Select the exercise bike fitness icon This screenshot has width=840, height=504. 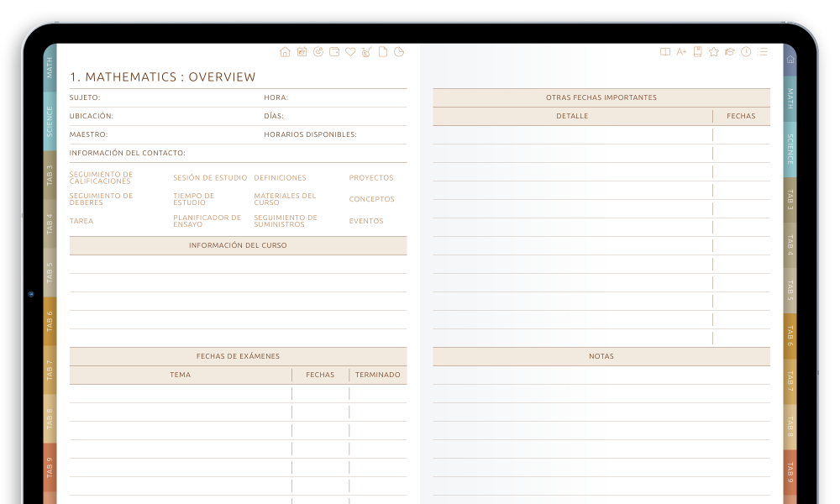coord(366,52)
